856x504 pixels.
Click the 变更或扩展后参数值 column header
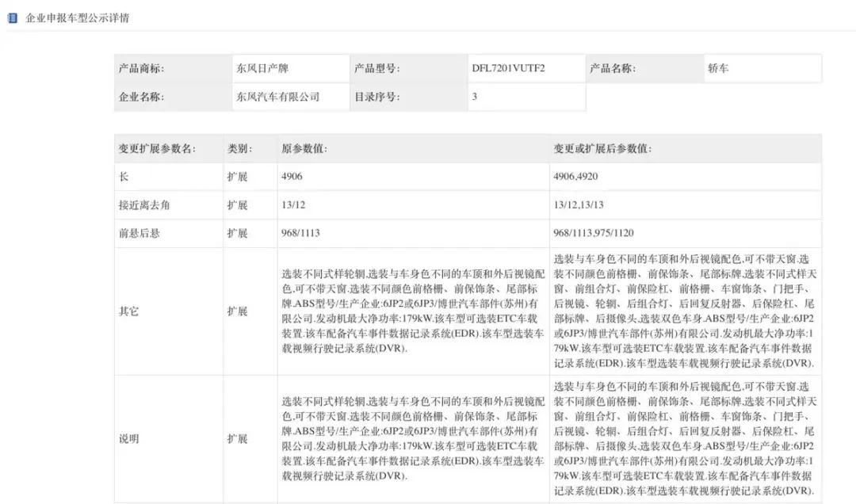pyautogui.click(x=602, y=148)
